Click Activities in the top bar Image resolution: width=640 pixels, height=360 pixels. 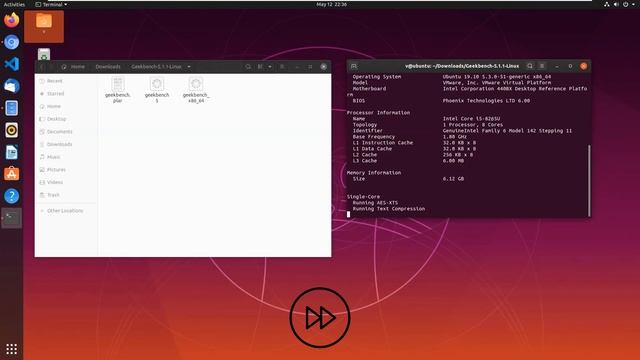click(14, 4)
